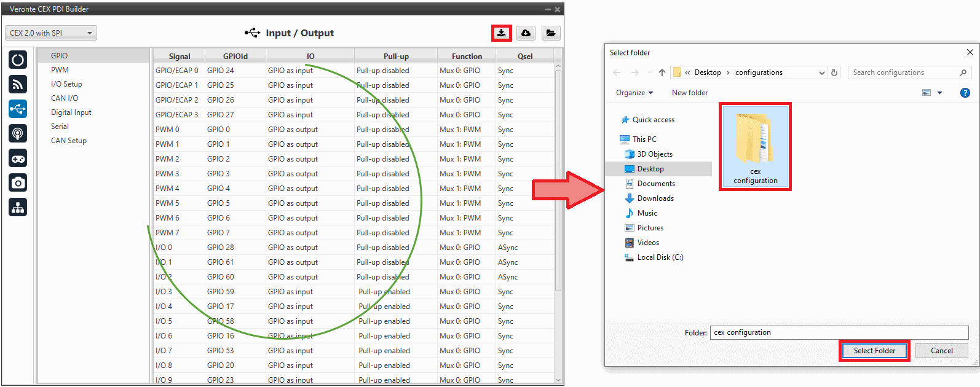Click the cloud upload icon
The width and height of the screenshot is (980, 387).
(x=526, y=33)
